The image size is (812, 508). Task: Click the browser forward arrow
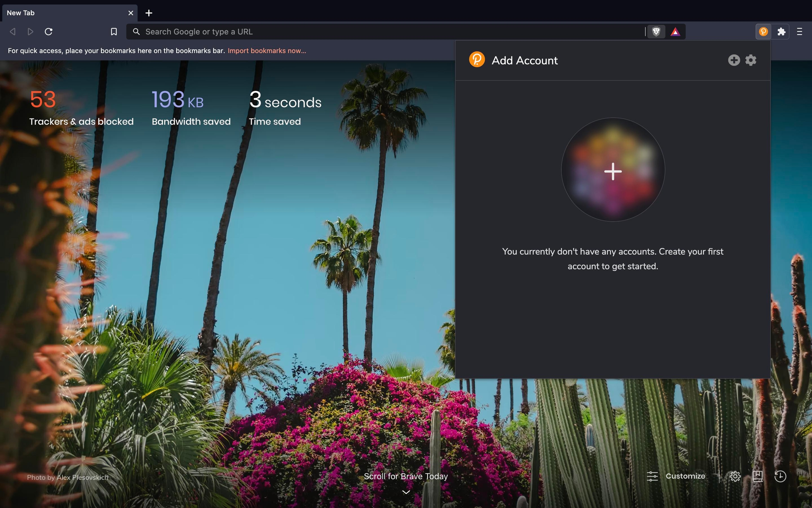(x=30, y=32)
